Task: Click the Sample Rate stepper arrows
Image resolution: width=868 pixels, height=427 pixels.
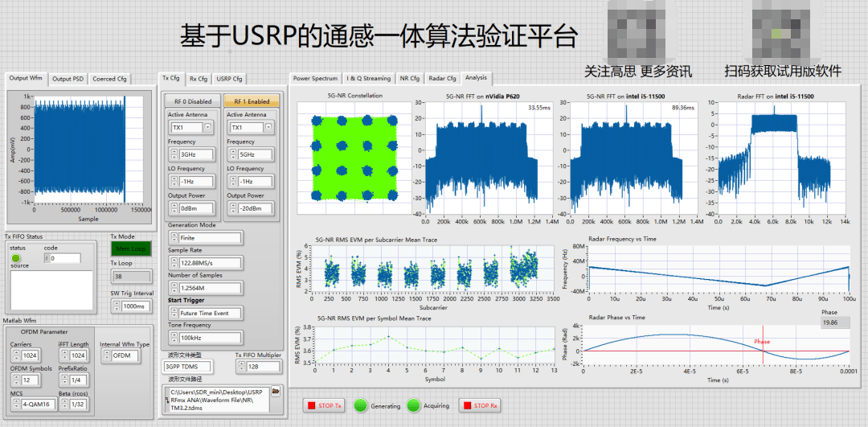Action: 173,263
